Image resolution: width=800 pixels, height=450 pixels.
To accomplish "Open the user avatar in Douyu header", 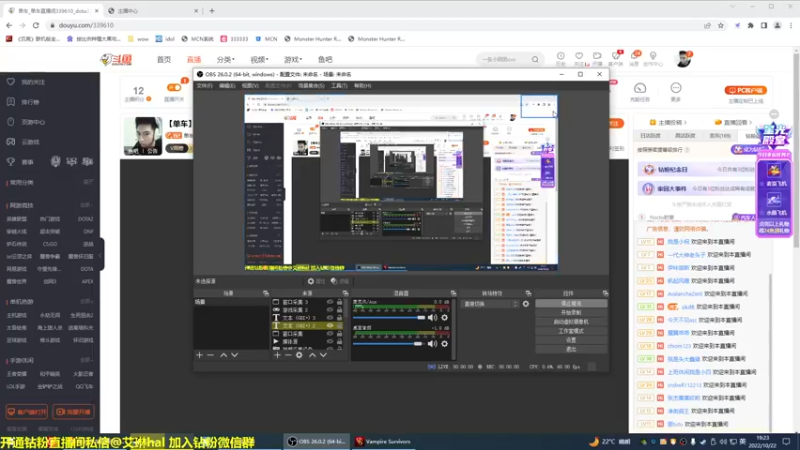I will click(683, 59).
